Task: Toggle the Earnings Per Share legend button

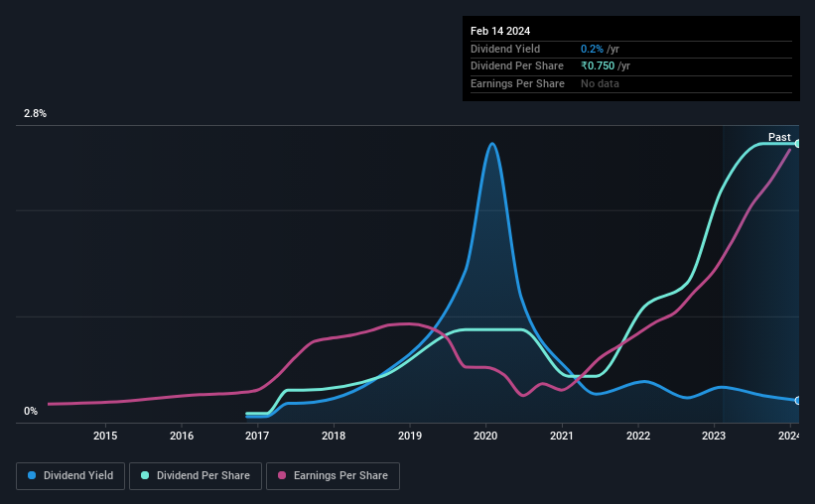Action: coord(333,476)
